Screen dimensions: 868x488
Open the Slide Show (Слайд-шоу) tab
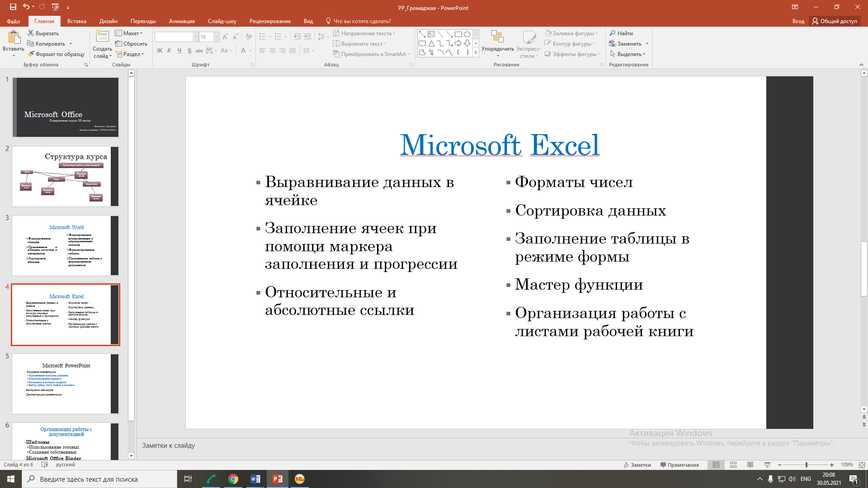click(x=222, y=21)
